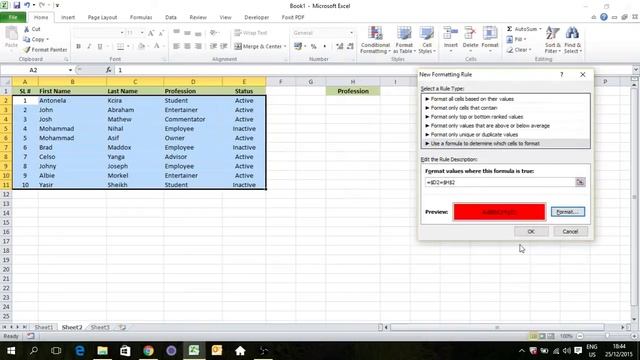The width and height of the screenshot is (640, 360).
Task: Click the Format... button in the dialog
Action: pos(568,212)
